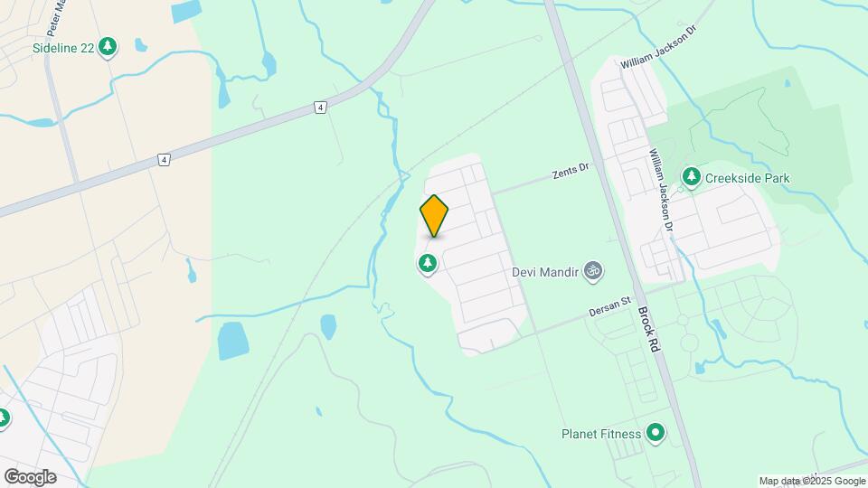The width and height of the screenshot is (868, 488).
Task: Click the vertical William Jackson Dr label
Action: 661,190
